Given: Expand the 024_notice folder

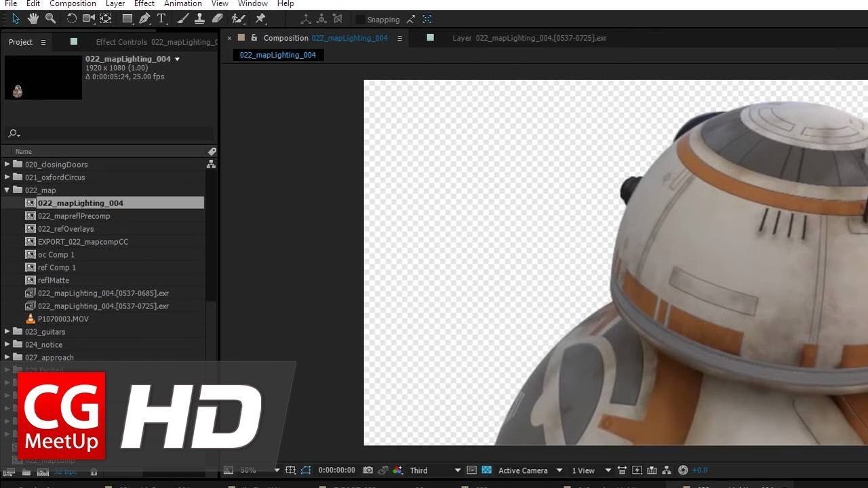Looking at the screenshot, I should click(x=7, y=344).
